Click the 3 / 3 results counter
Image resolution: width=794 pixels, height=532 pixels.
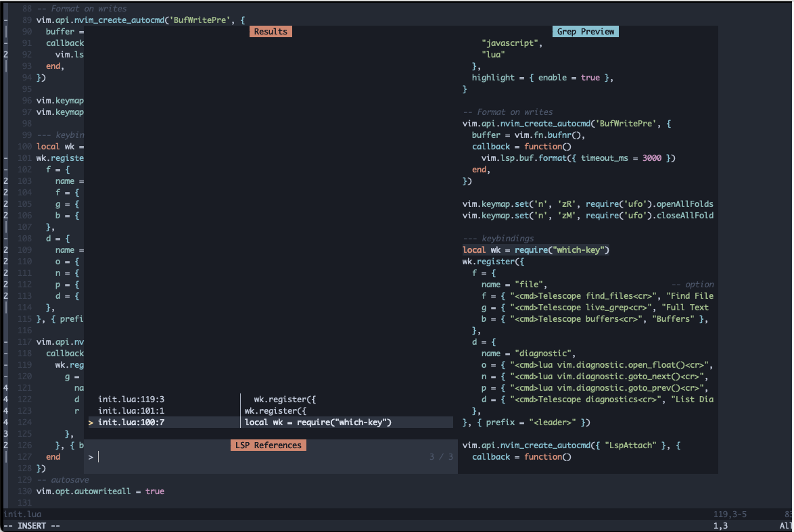(440, 456)
